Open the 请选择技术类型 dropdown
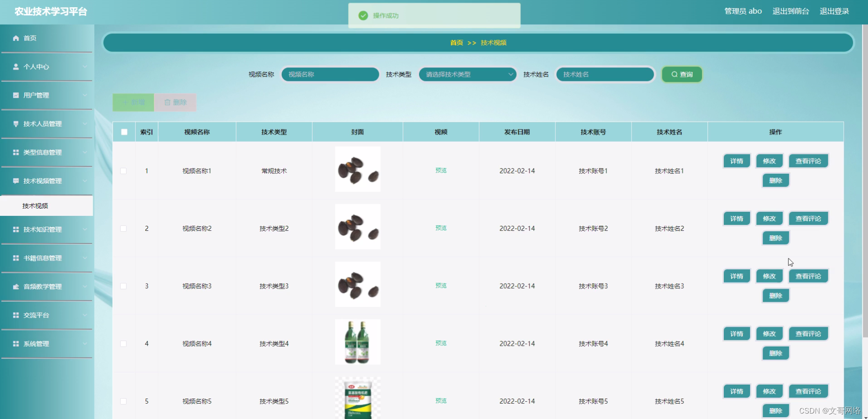The width and height of the screenshot is (868, 419). (467, 74)
